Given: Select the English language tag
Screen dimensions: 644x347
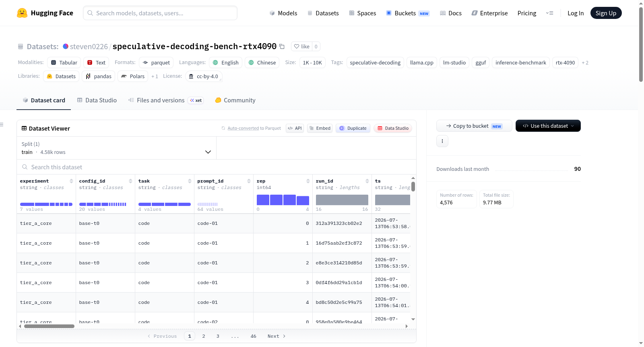Looking at the screenshot, I should [x=225, y=62].
